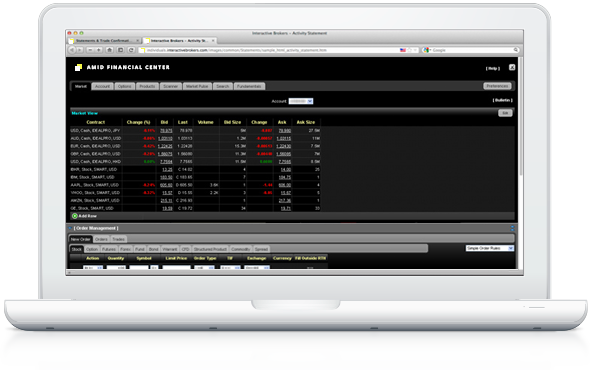The width and height of the screenshot is (590, 370).
Task: Switch to the Trades tab
Action: pyautogui.click(x=119, y=239)
